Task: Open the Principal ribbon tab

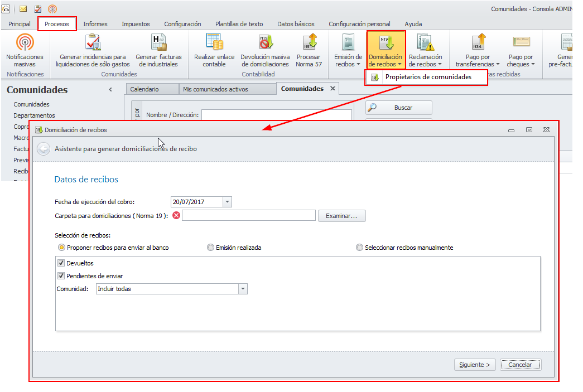Action: pyautogui.click(x=20, y=24)
